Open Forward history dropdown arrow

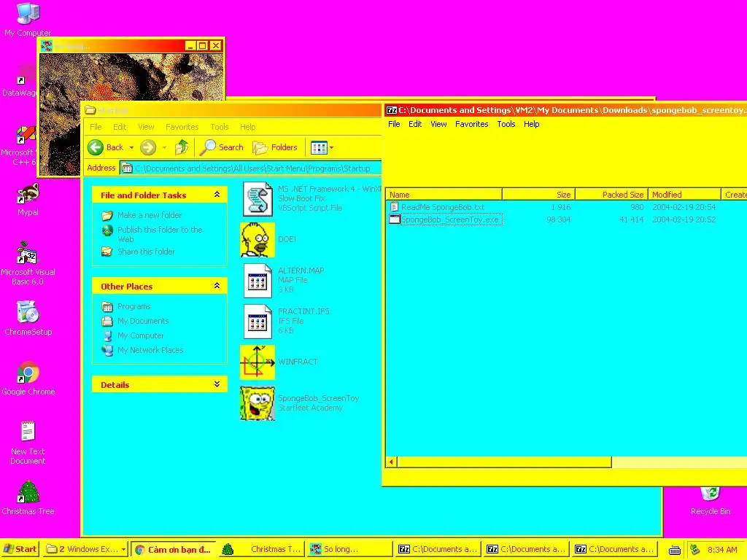[164, 147]
